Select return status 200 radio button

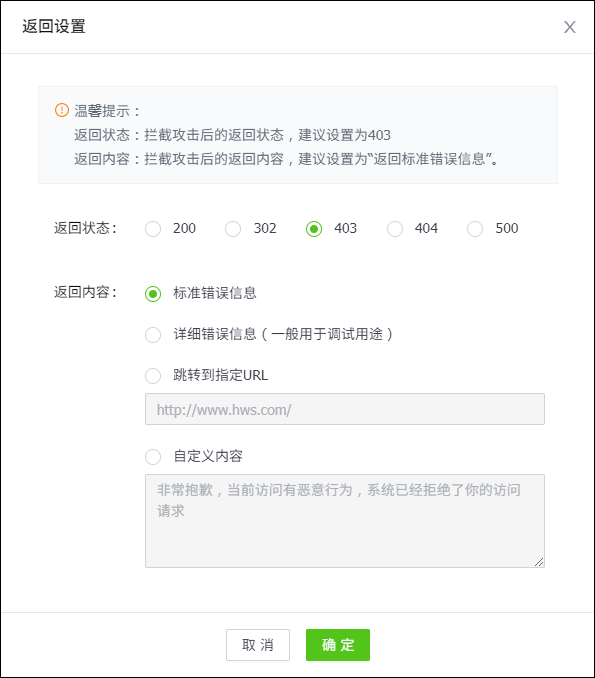click(153, 229)
